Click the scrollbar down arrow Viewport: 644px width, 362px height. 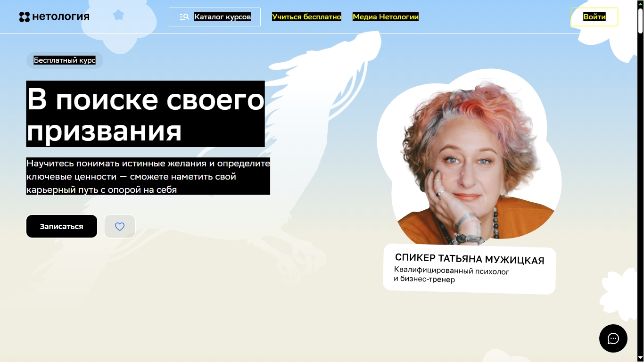[x=640, y=358]
